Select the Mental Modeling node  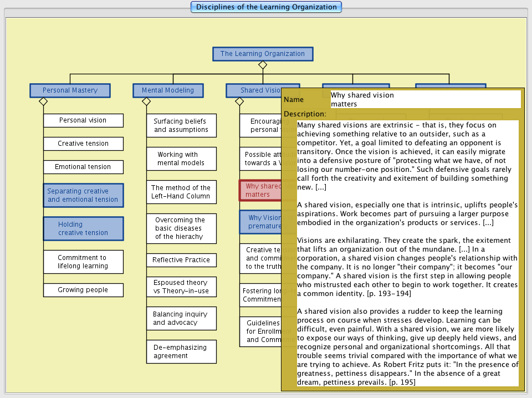coord(168,90)
